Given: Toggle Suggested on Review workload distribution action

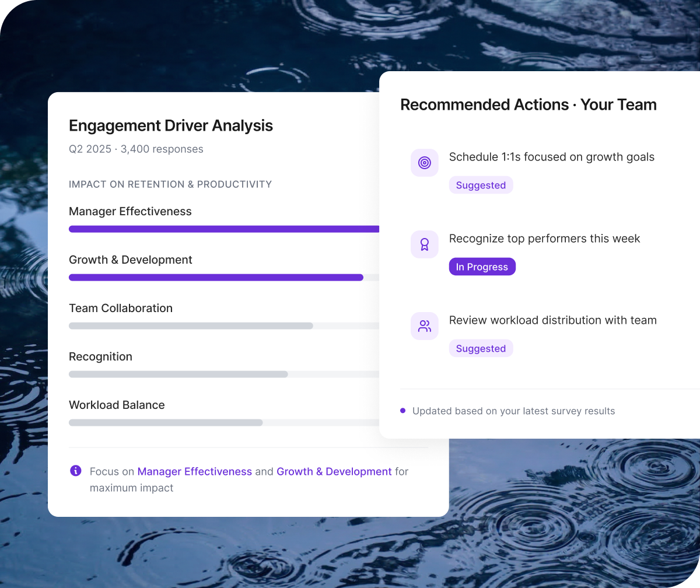Looking at the screenshot, I should coord(481,348).
